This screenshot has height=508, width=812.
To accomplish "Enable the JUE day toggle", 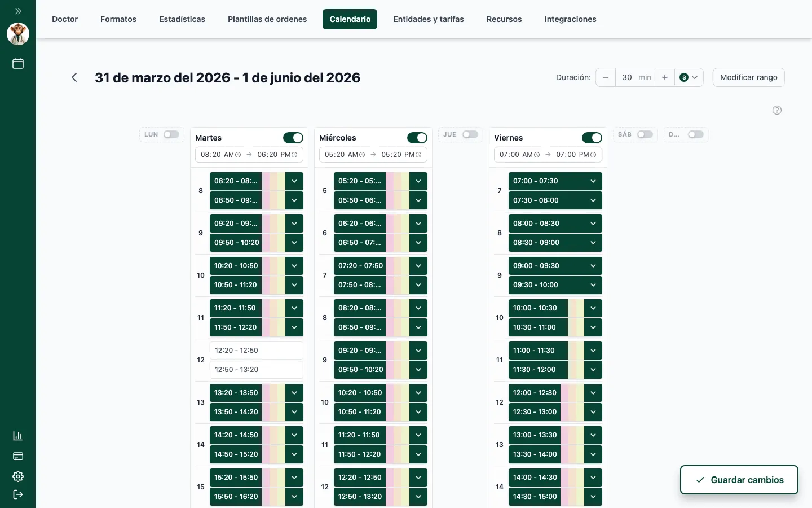I will pos(470,134).
